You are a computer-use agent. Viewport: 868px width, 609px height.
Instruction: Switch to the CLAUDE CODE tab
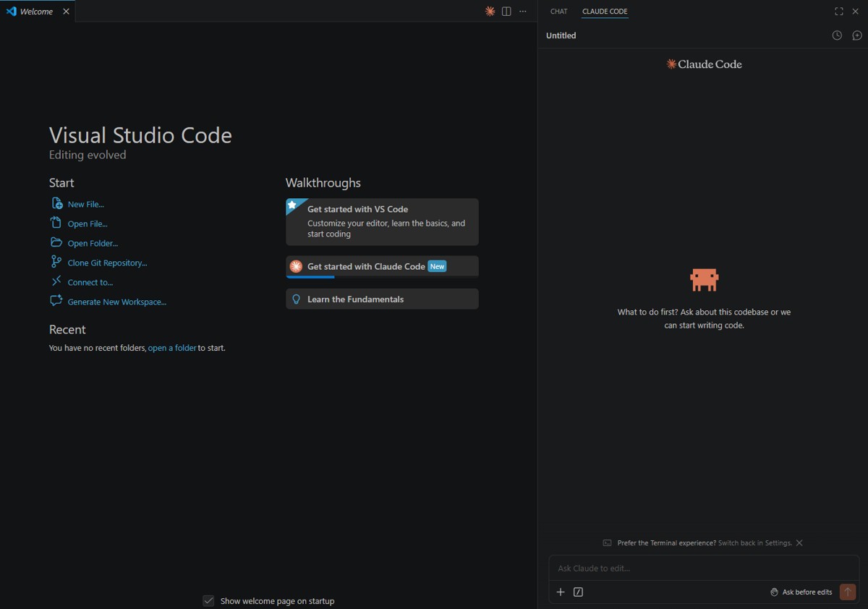click(x=605, y=12)
